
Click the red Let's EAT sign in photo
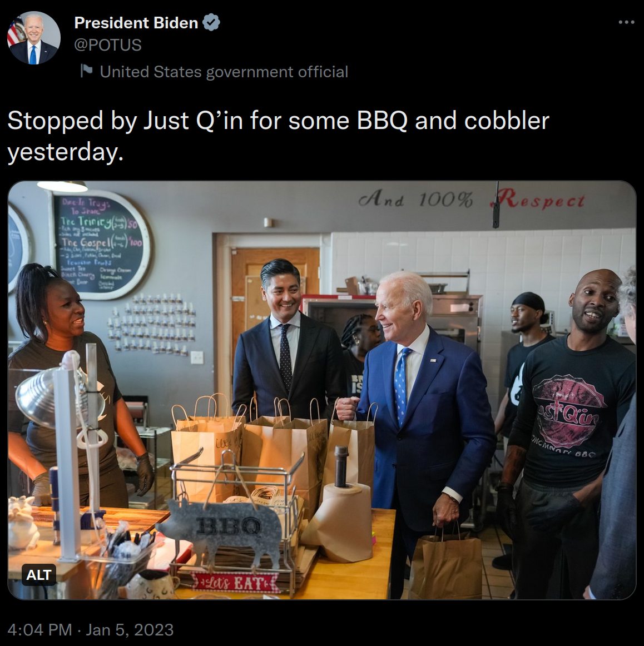(234, 583)
